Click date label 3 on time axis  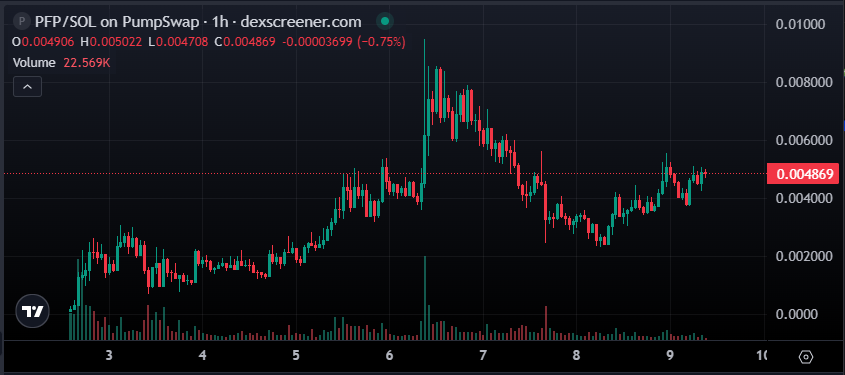[109, 356]
